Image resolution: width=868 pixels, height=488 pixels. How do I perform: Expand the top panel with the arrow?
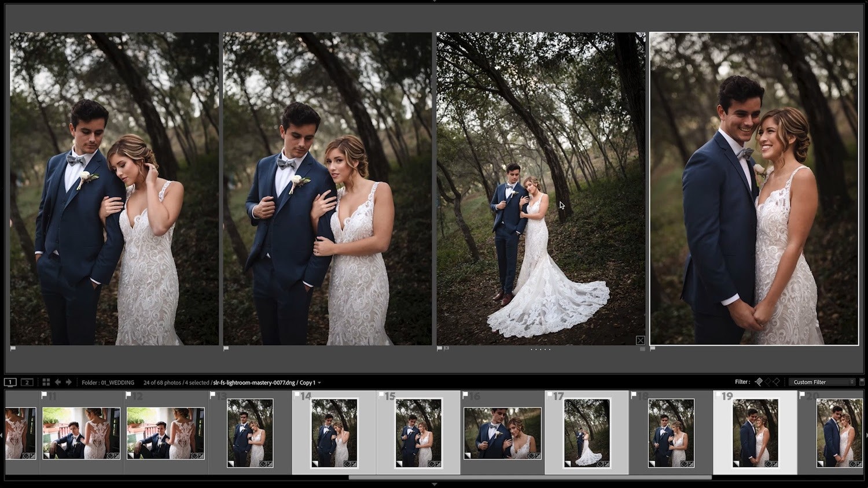(434, 2)
